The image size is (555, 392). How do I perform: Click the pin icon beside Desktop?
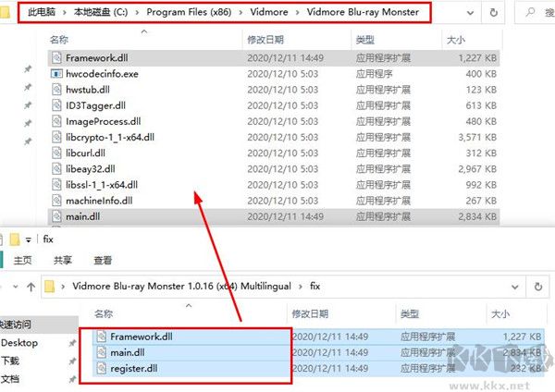point(70,343)
